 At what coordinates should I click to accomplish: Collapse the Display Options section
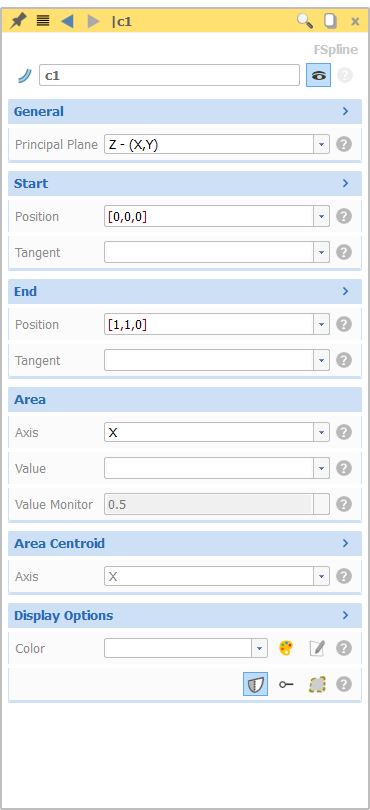(x=185, y=616)
